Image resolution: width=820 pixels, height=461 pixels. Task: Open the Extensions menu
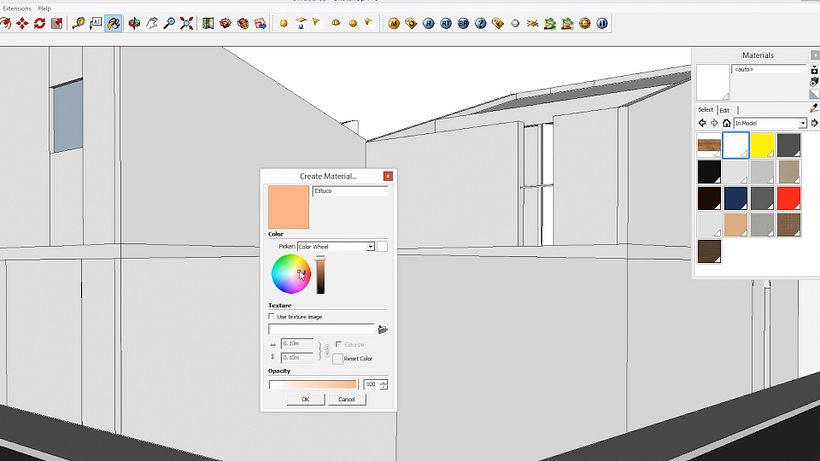point(17,7)
